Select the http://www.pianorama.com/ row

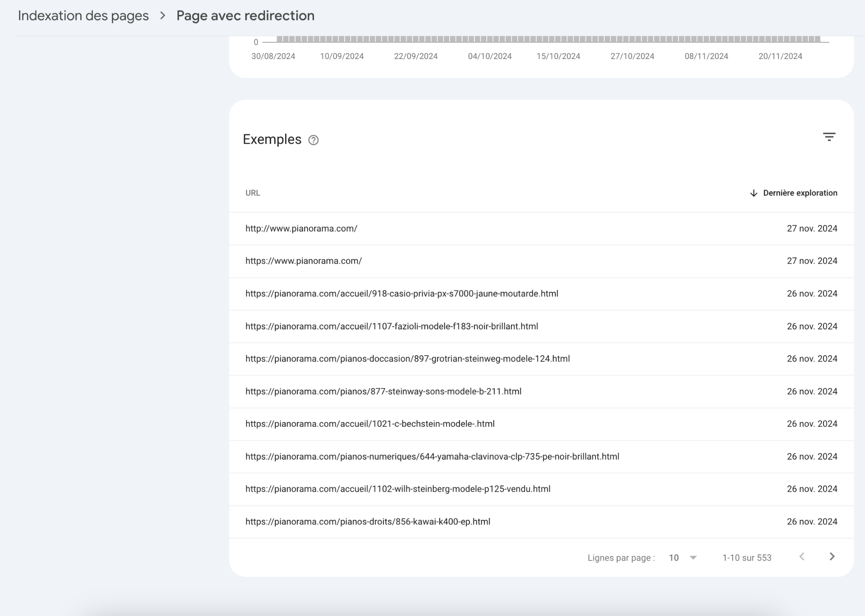pyautogui.click(x=301, y=228)
